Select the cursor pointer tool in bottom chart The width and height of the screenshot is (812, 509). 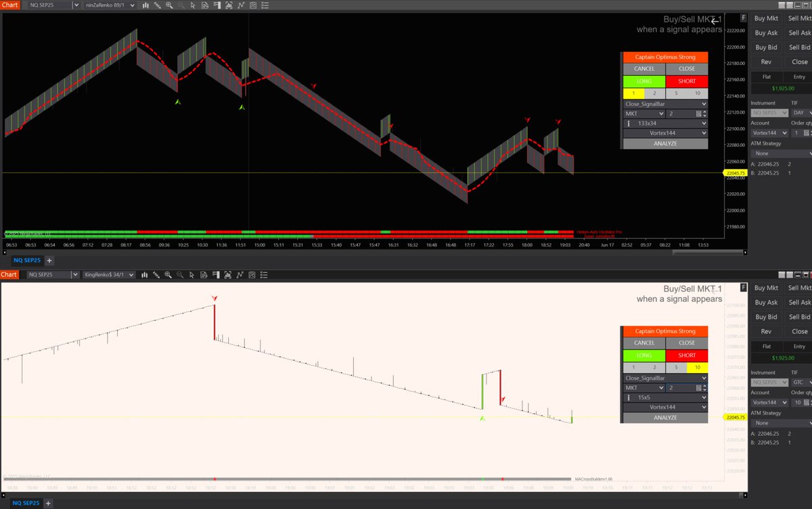(x=191, y=275)
